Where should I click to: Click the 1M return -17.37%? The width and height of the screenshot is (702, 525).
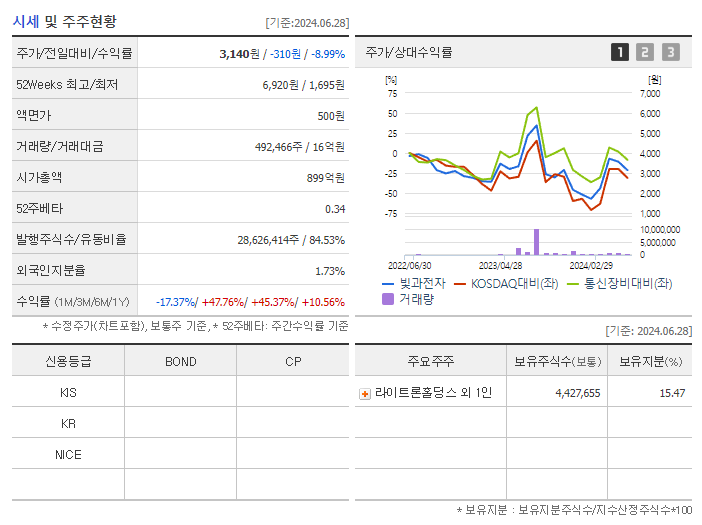175,302
